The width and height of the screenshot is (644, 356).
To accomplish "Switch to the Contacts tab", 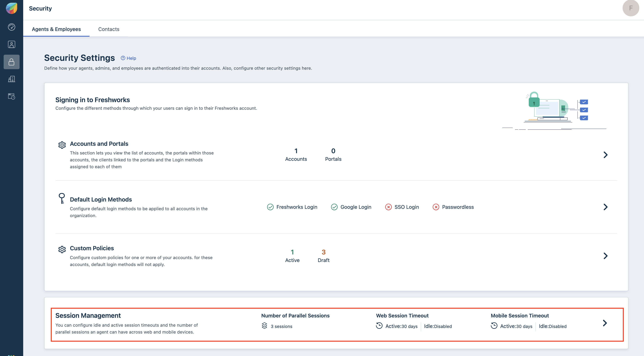I will point(109,29).
